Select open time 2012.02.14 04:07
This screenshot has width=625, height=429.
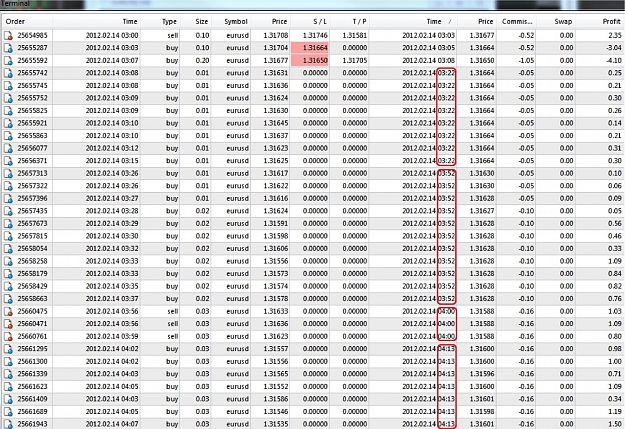pyautogui.click(x=112, y=424)
